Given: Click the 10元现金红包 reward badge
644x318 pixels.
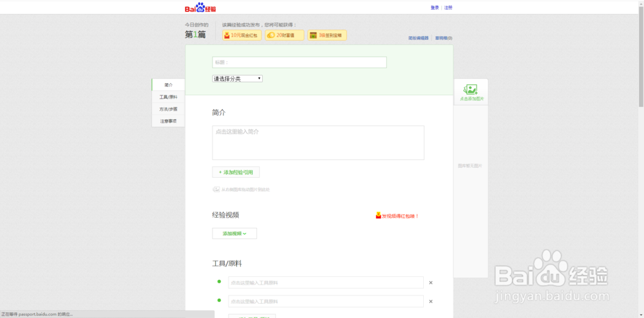Looking at the screenshot, I should 242,35.
